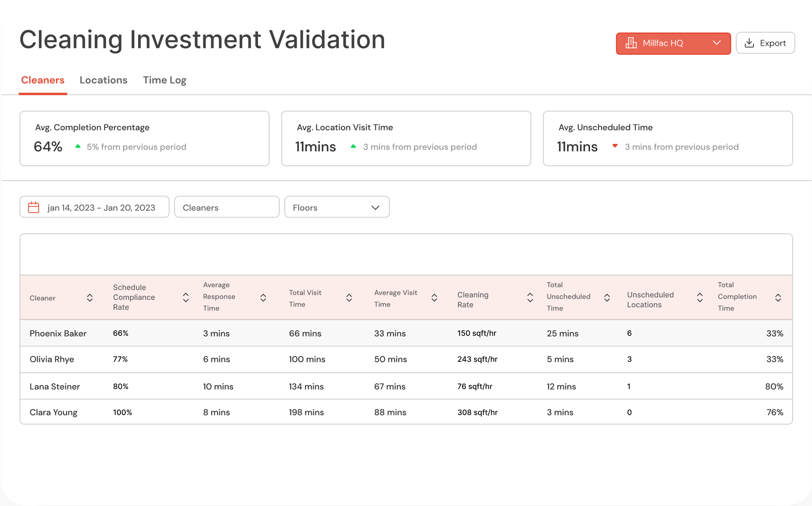Click Clara Young's 308 sqft/hr cleaning rate
The image size is (812, 506).
(477, 412)
